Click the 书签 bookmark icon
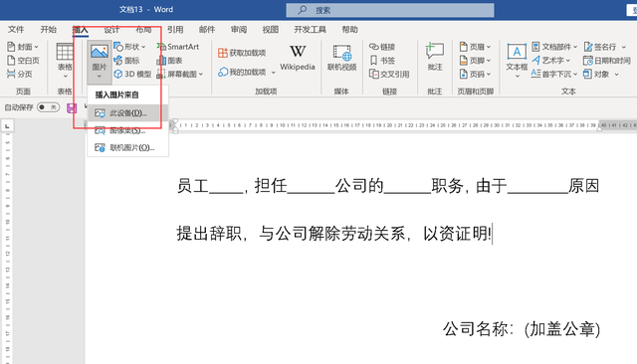 pyautogui.click(x=374, y=61)
